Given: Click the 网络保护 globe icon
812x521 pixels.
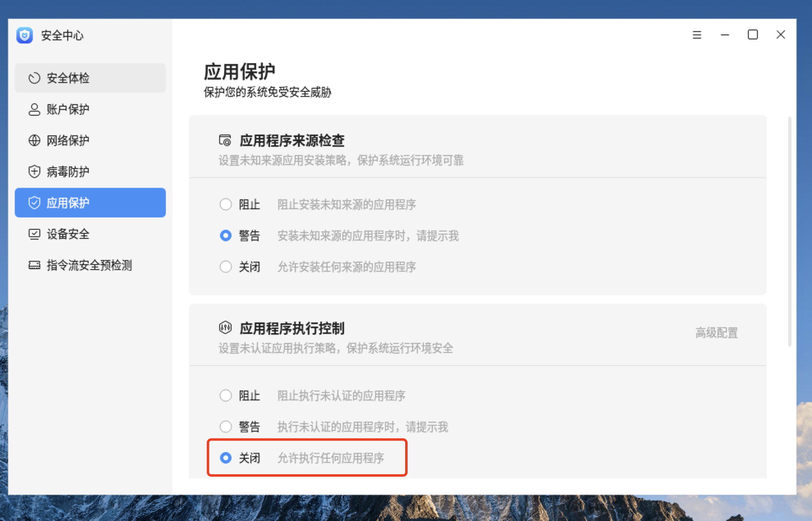Looking at the screenshot, I should [x=34, y=141].
